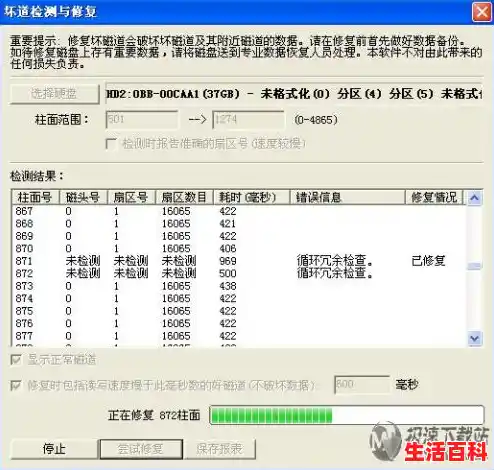Click the 循环冗余检查 error in row 872
The width and height of the screenshot is (494, 470).
point(335,273)
